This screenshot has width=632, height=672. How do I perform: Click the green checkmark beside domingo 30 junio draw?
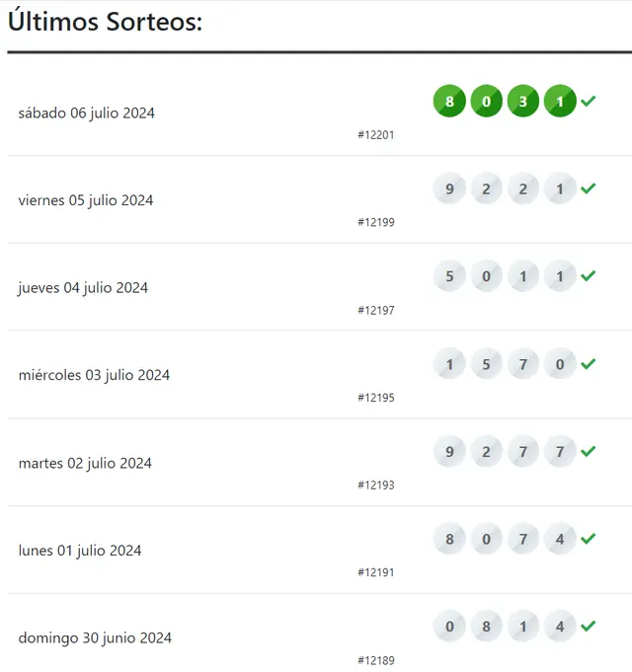tap(589, 626)
